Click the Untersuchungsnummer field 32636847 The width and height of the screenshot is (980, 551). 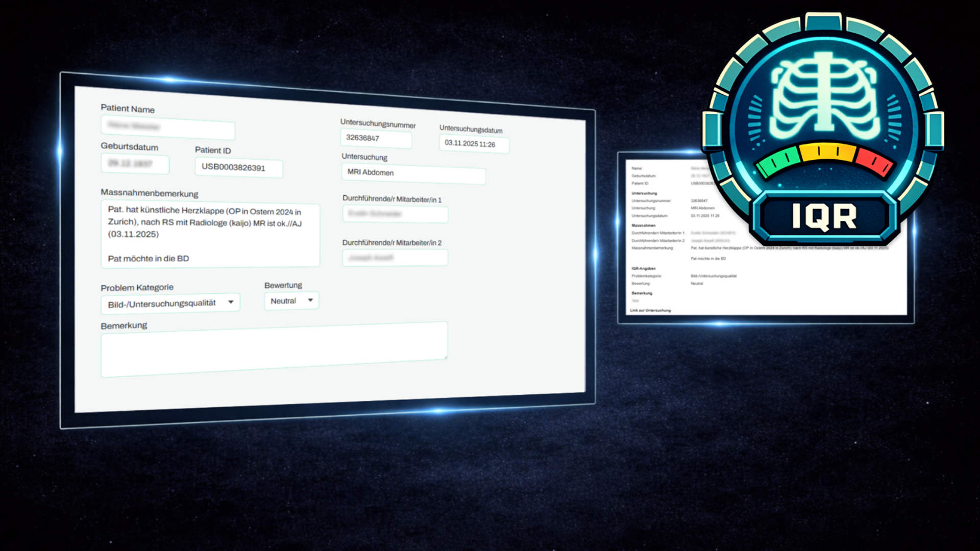376,138
